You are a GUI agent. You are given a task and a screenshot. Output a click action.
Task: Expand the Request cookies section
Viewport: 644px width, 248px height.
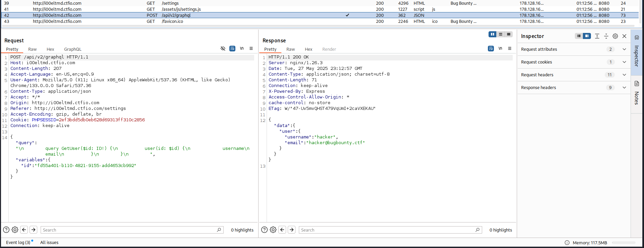[624, 62]
